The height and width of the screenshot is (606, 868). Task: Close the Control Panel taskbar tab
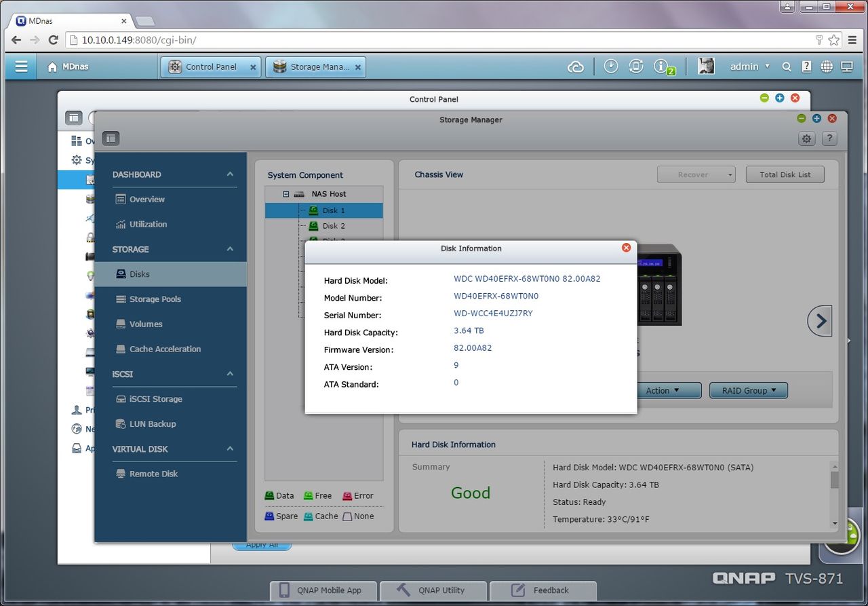tap(253, 67)
